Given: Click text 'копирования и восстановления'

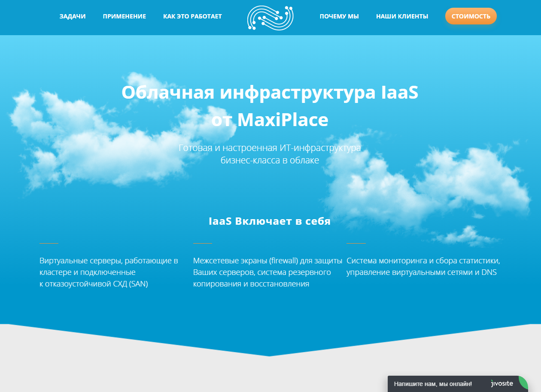Looking at the screenshot, I should point(251,284).
